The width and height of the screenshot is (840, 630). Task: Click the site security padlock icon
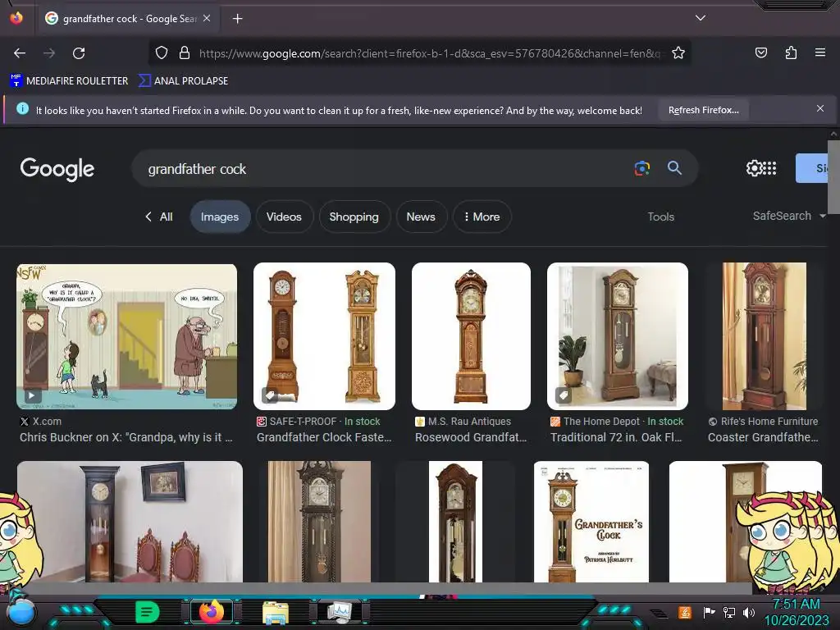pyautogui.click(x=185, y=53)
